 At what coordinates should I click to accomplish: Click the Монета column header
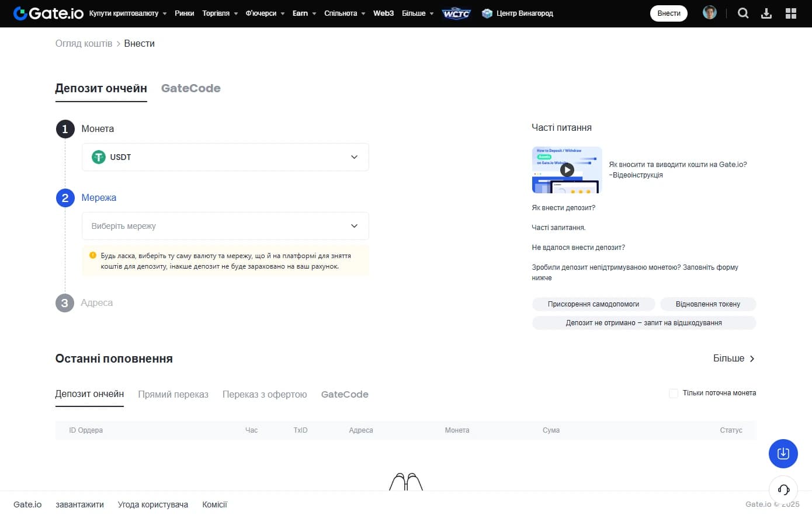point(457,430)
